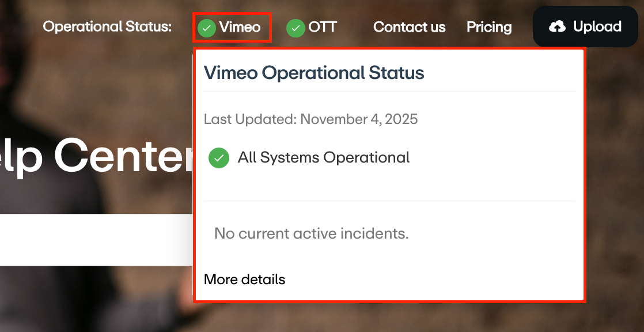Click the cloud icon inside the Upload button
644x332 pixels.
point(558,26)
